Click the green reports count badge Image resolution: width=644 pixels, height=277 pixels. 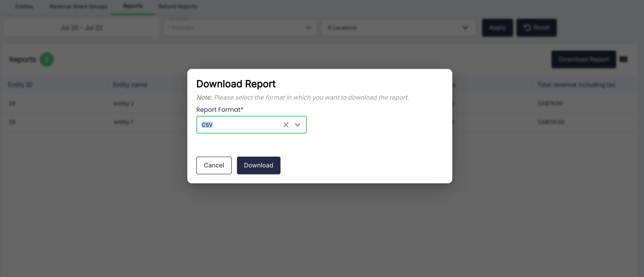coord(47,59)
